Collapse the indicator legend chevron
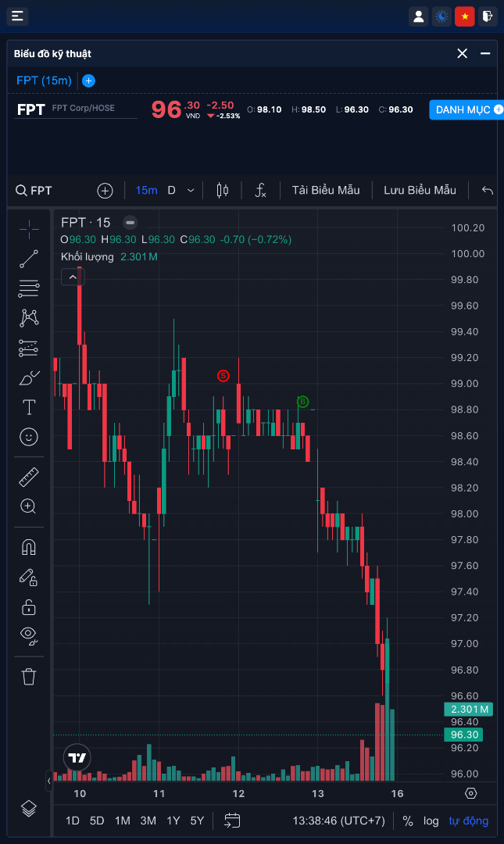 click(73, 277)
